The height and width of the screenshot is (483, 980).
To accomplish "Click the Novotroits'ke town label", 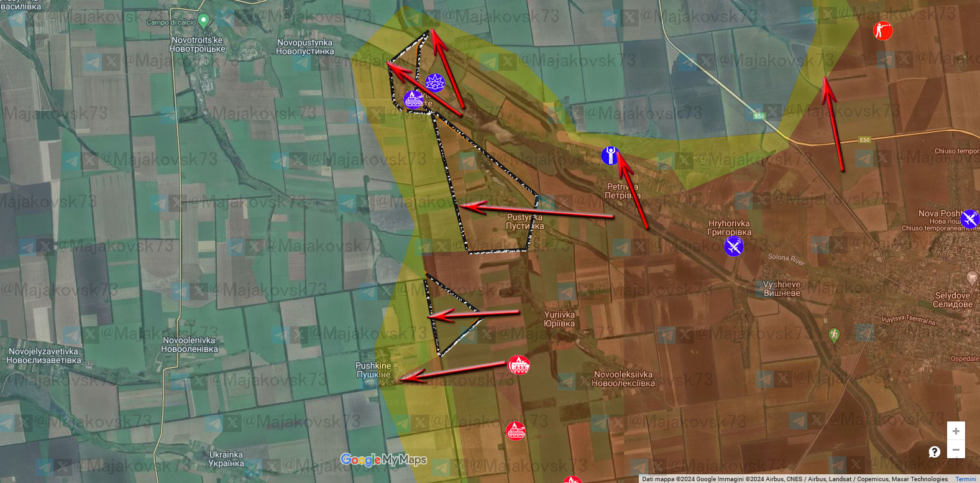I will [197, 44].
